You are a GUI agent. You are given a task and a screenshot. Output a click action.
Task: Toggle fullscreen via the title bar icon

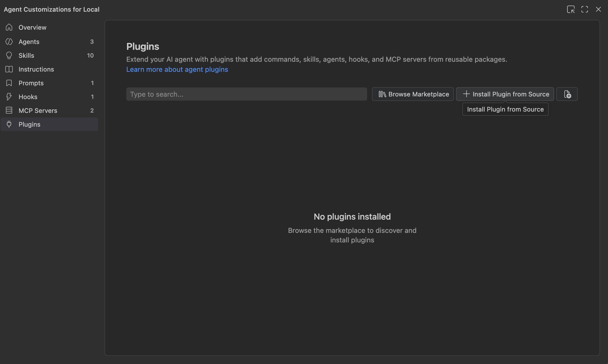pos(585,9)
